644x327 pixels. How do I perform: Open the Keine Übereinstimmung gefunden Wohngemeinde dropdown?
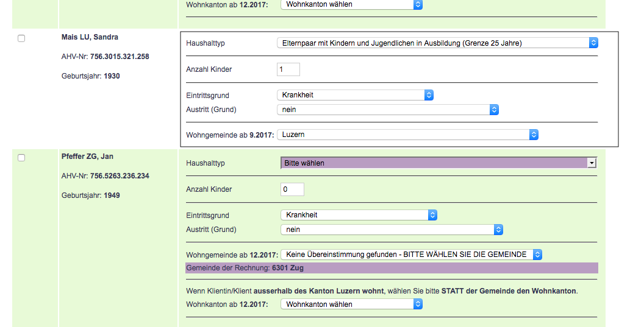click(x=411, y=255)
